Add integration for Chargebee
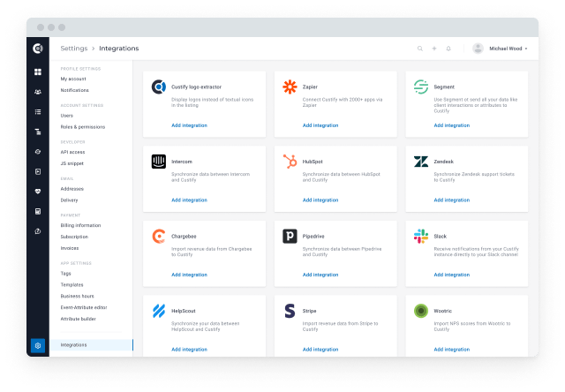 tap(189, 275)
